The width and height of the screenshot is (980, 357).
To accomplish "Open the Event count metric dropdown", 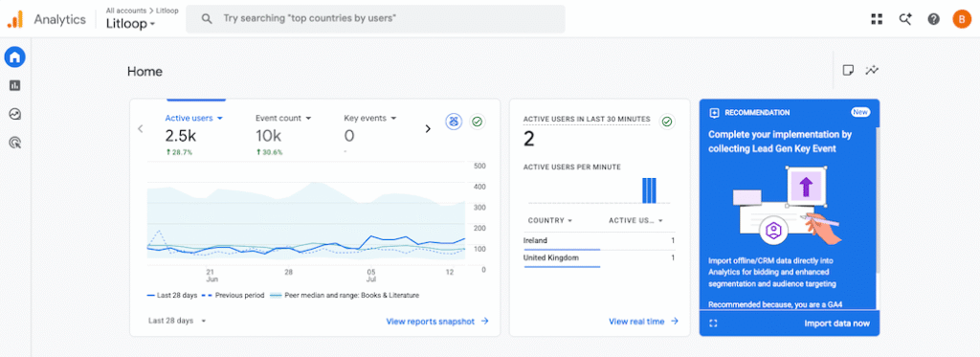I will coord(283,118).
